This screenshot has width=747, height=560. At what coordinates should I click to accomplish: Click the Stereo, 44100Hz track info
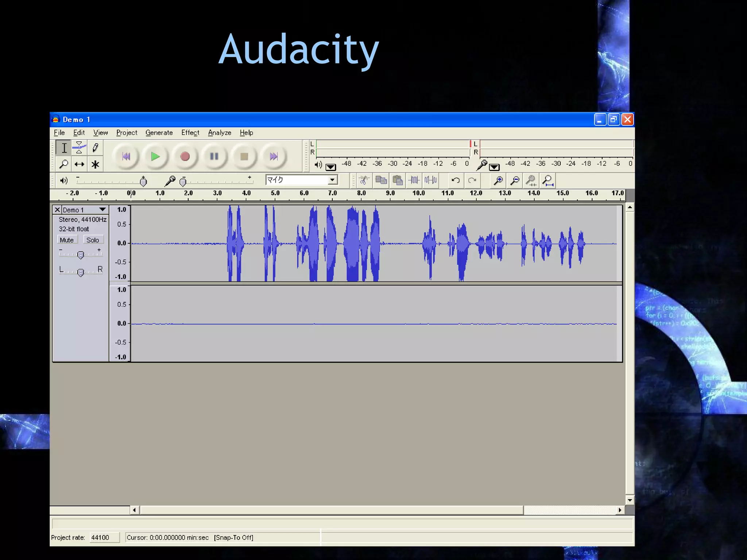[x=82, y=219]
